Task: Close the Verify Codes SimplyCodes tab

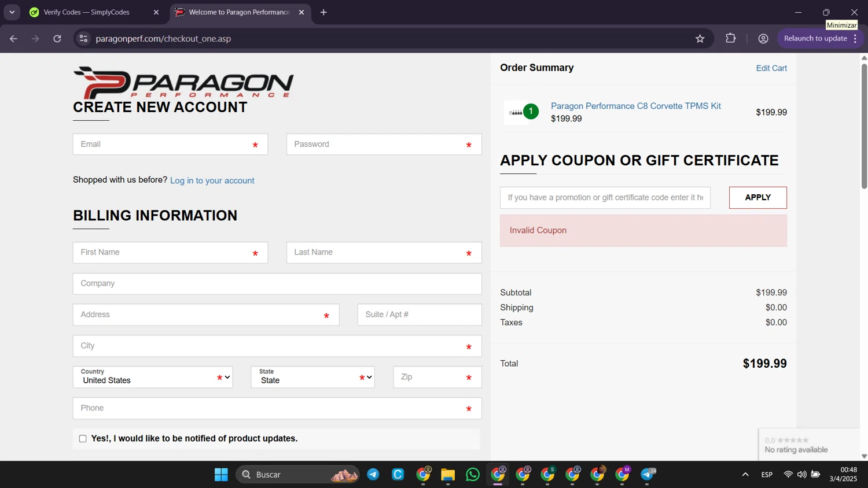Action: click(x=156, y=12)
